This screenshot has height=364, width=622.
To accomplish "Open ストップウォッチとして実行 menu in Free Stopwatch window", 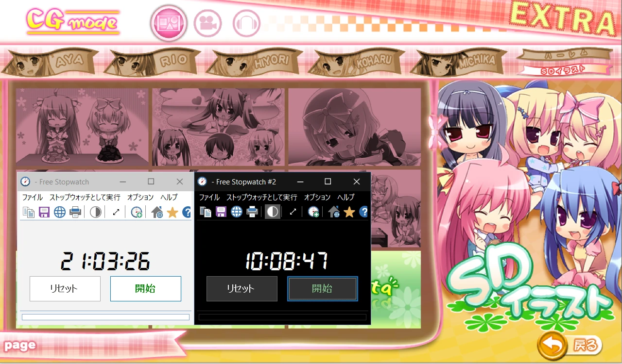I will (85, 198).
